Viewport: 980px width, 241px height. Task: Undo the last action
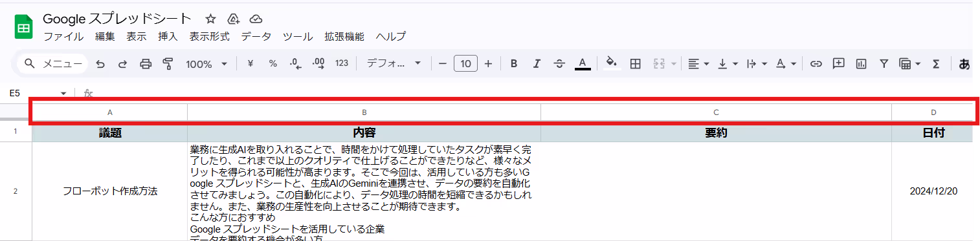(100, 63)
